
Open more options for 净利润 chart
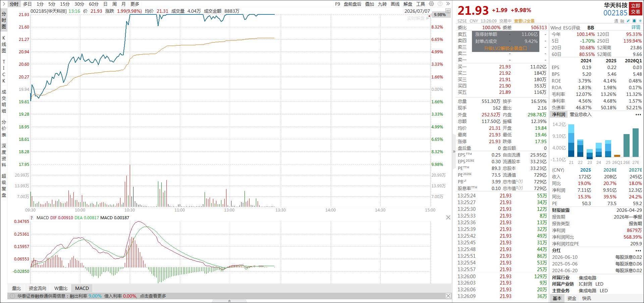638,115
